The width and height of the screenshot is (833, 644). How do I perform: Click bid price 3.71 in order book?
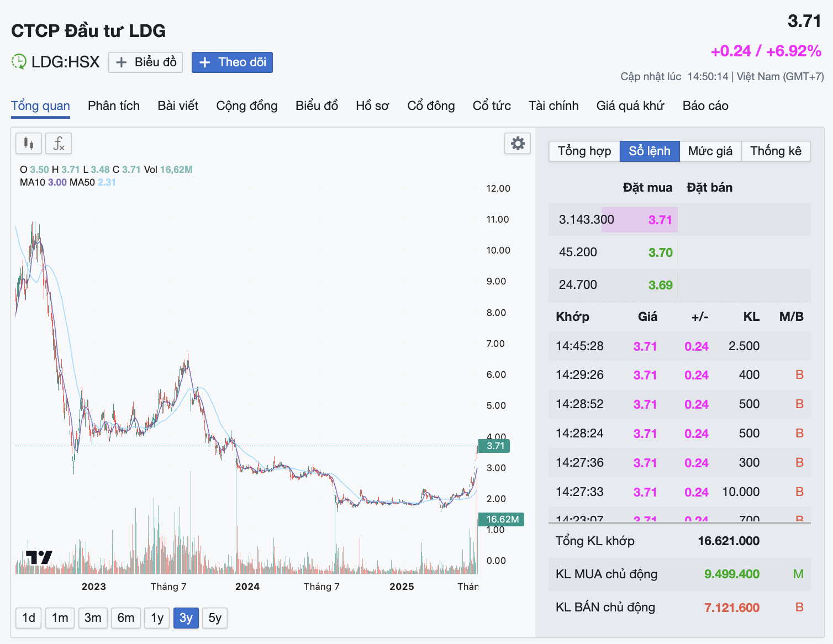tap(660, 220)
